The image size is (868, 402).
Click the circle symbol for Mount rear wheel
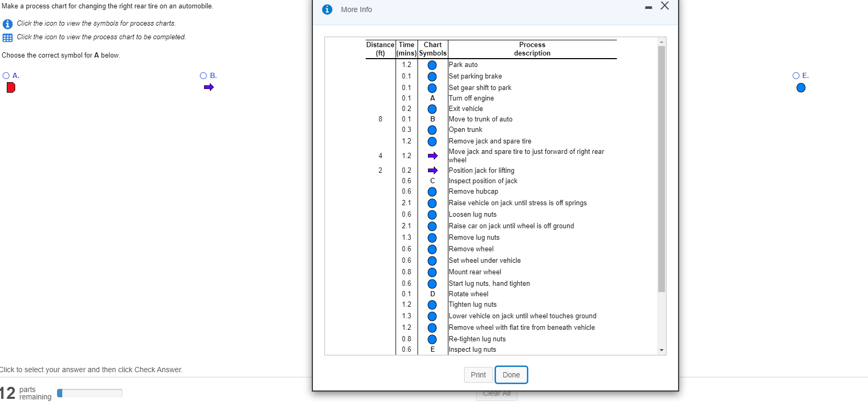click(432, 272)
